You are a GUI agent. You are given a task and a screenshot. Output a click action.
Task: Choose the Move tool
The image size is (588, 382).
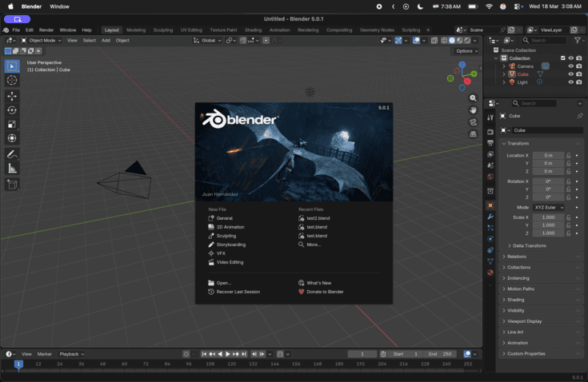[12, 96]
